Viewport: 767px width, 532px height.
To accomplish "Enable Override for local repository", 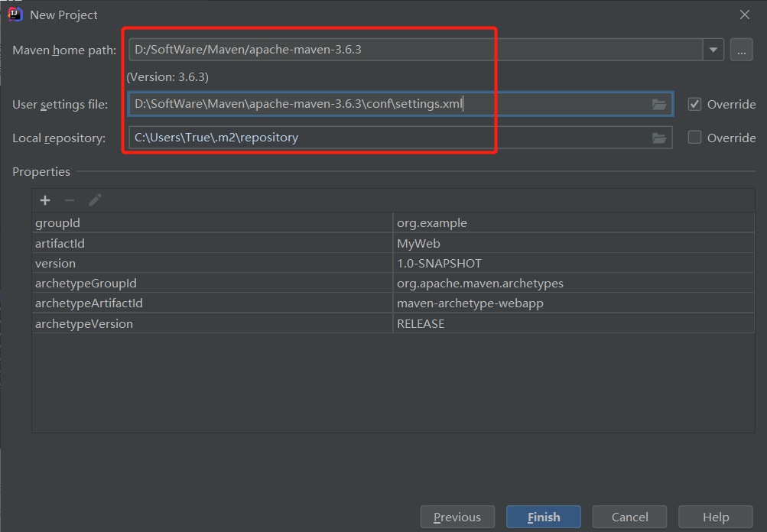I will (694, 138).
